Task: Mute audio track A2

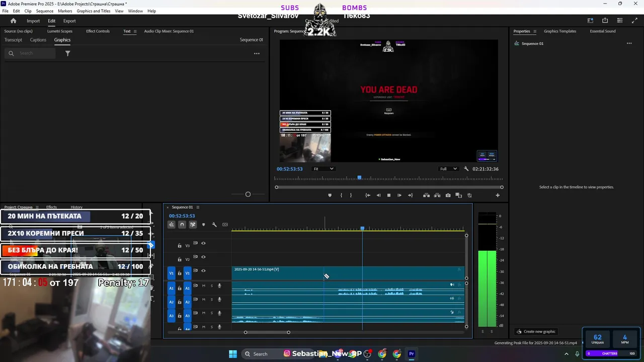Action: [x=203, y=299]
